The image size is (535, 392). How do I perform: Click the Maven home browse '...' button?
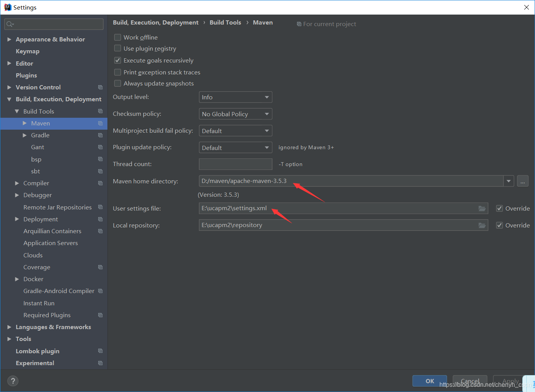523,181
